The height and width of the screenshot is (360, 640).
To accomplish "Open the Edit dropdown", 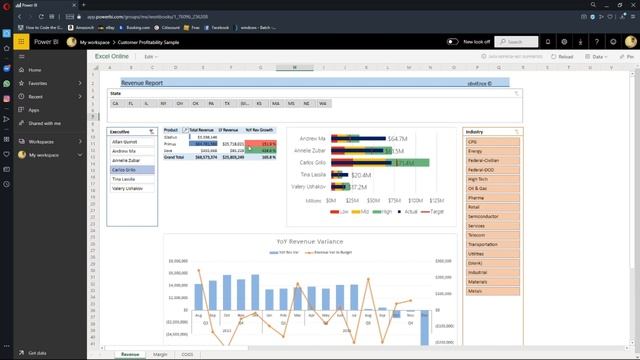I will click(151, 57).
